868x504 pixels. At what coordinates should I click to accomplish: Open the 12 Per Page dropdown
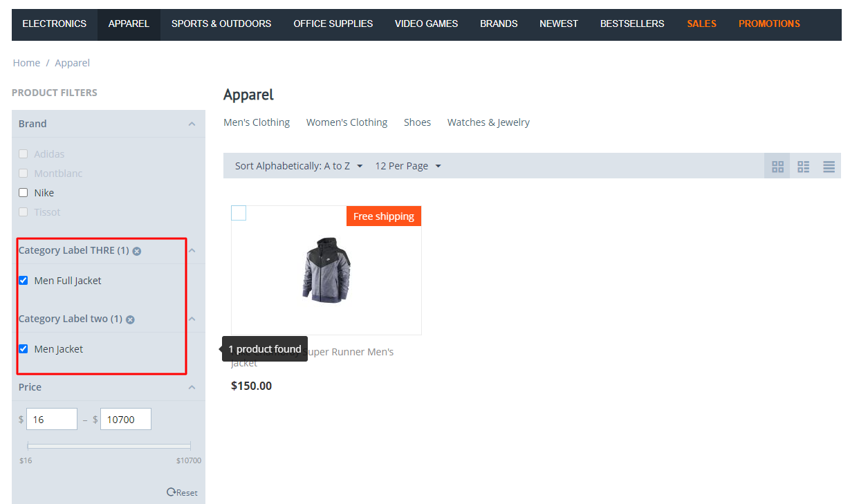[408, 166]
